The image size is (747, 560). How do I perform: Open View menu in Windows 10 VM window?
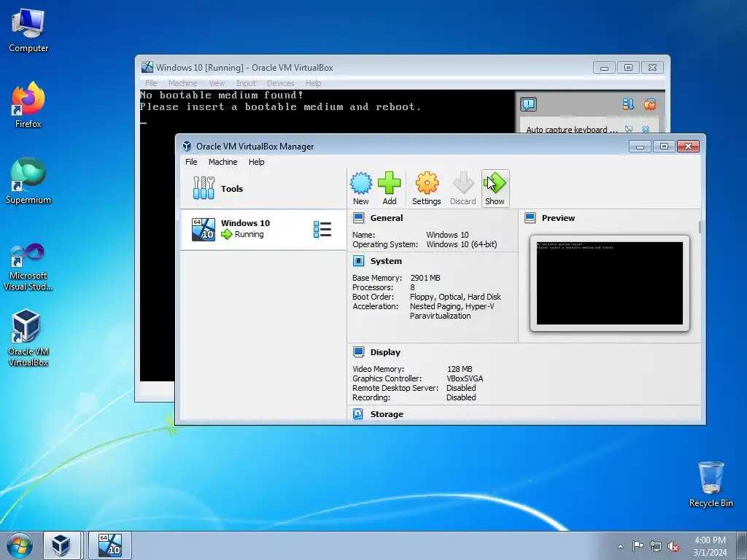point(217,83)
